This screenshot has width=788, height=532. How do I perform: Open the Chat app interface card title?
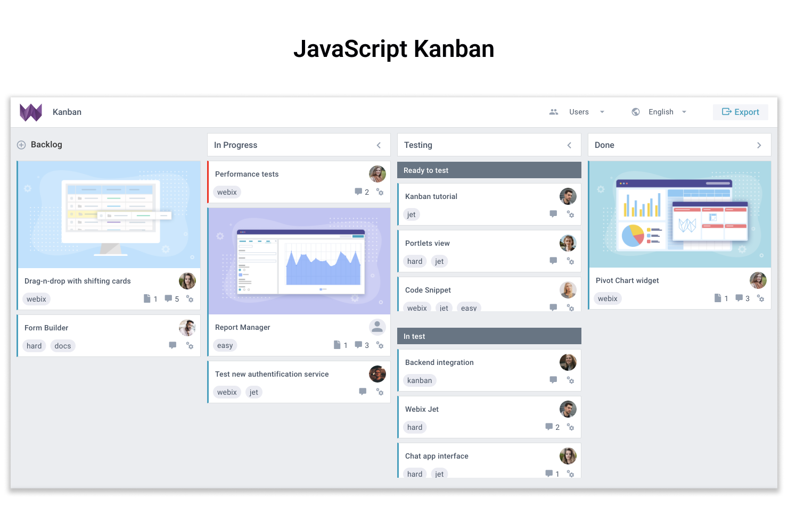point(437,456)
